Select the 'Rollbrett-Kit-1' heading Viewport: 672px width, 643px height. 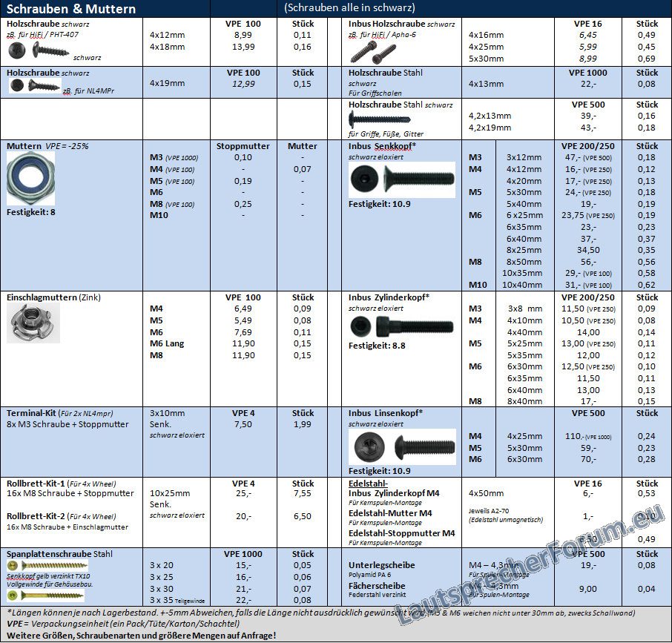click(36, 484)
